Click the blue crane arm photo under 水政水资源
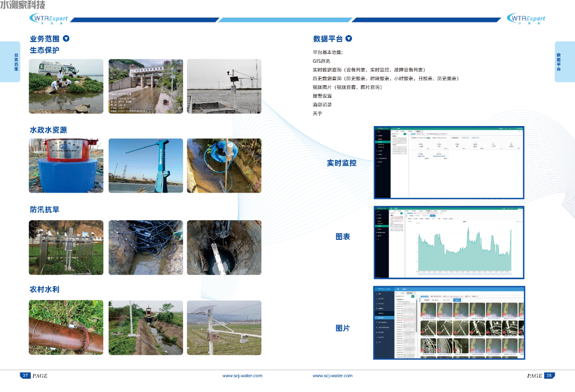The height and width of the screenshot is (392, 575). click(146, 165)
